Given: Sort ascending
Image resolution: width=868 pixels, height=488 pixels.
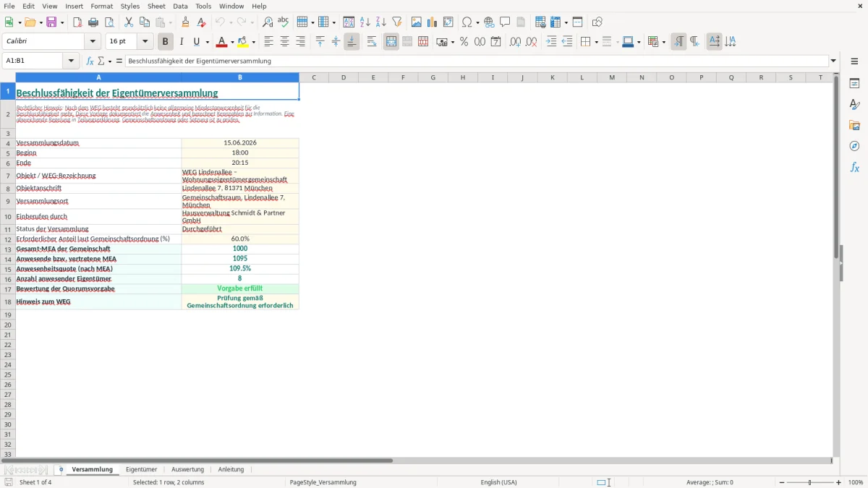Looking at the screenshot, I should point(365,22).
